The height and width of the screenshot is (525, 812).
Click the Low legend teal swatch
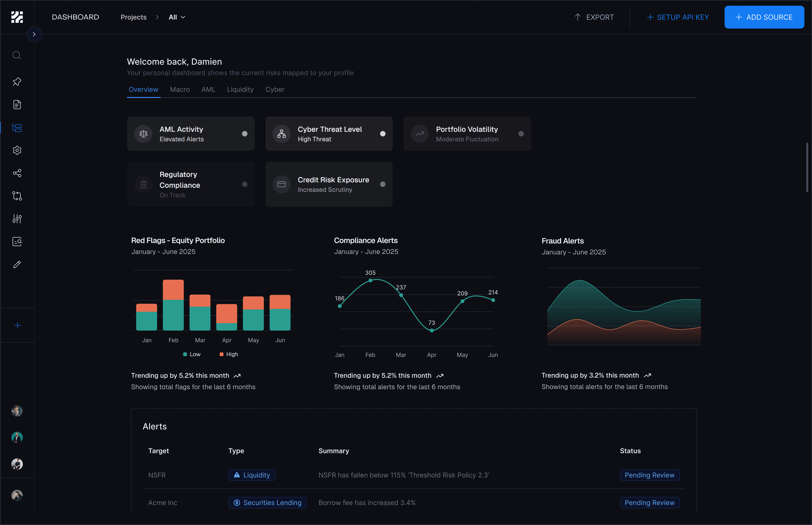[x=185, y=354]
